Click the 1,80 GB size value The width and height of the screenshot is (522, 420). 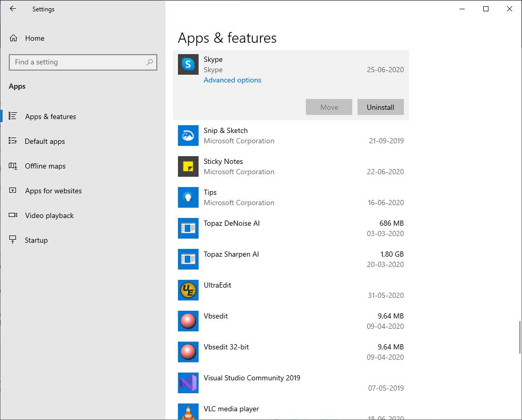tap(392, 254)
